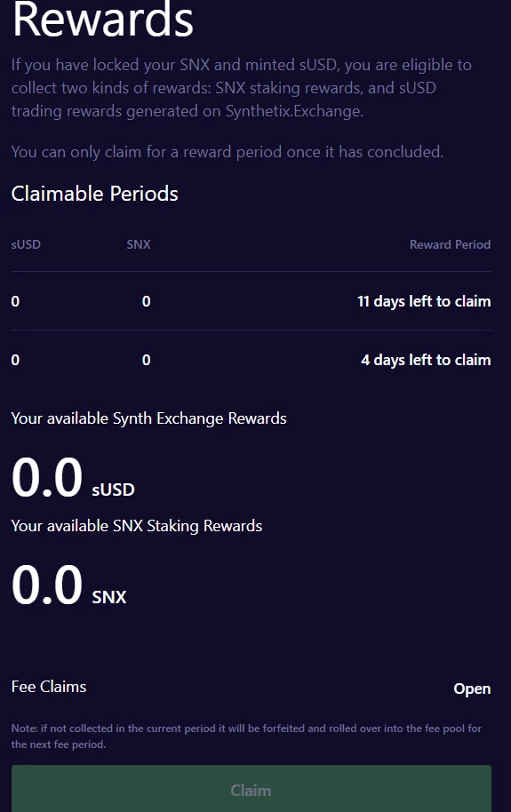The width and height of the screenshot is (511, 812).
Task: Click the sUSD column header
Action: [x=26, y=244]
